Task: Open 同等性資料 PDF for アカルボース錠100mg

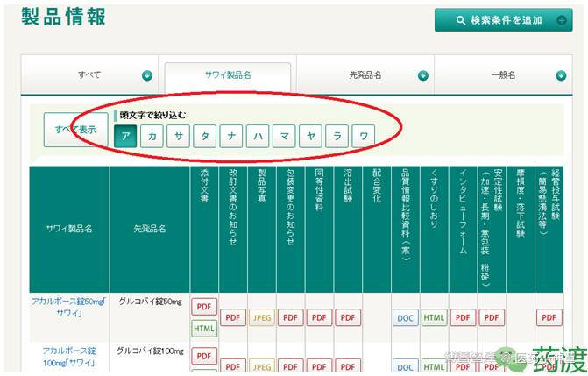Action: (319, 365)
